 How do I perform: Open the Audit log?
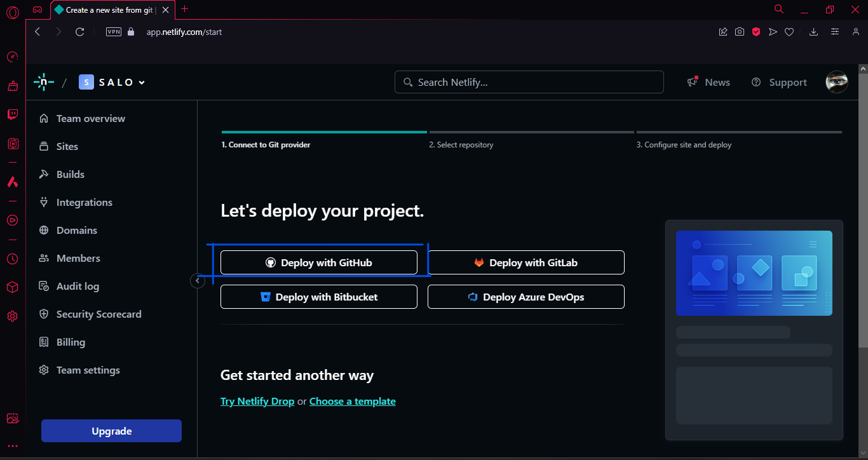pos(69,287)
